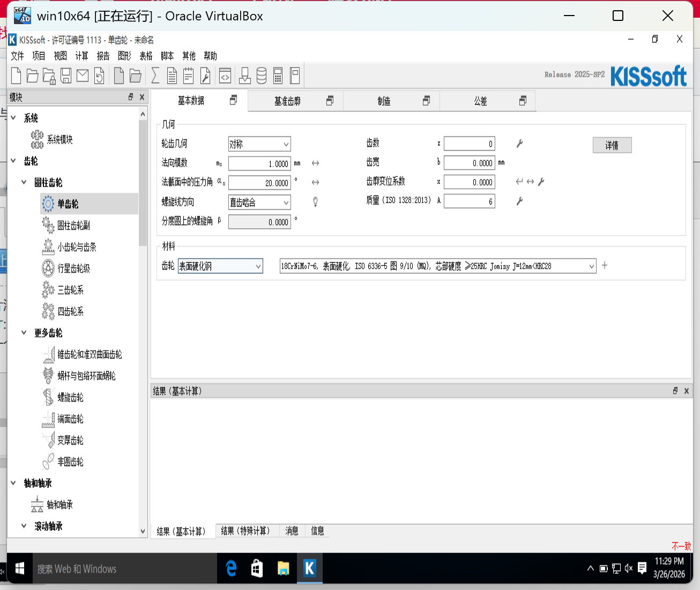Image resolution: width=700 pixels, height=590 pixels.
Task: Switch to the 公差 tab
Action: (481, 100)
